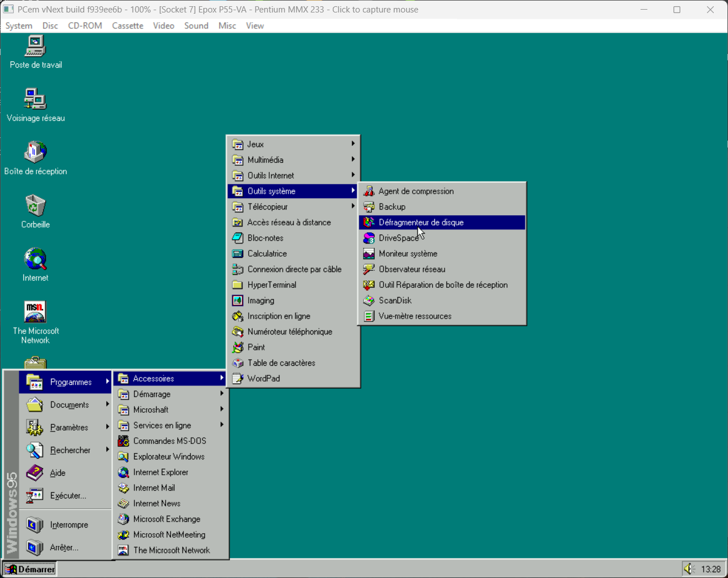Screen dimensions: 728x578
Task: Expand the Jeux submenu arrow
Action: pos(353,144)
